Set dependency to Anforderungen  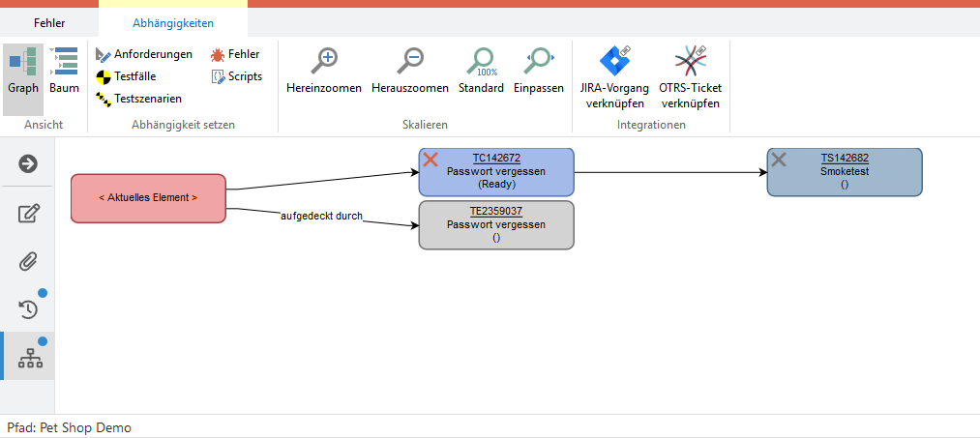pos(144,54)
